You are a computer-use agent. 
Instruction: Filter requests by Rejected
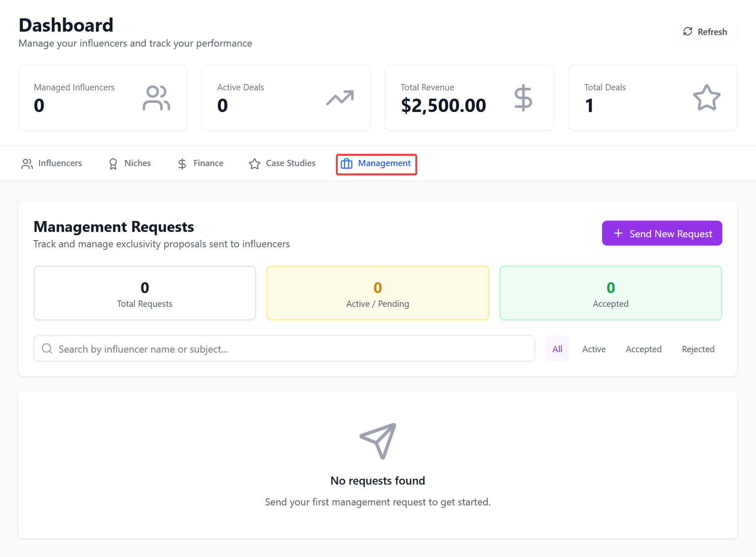pyautogui.click(x=698, y=349)
